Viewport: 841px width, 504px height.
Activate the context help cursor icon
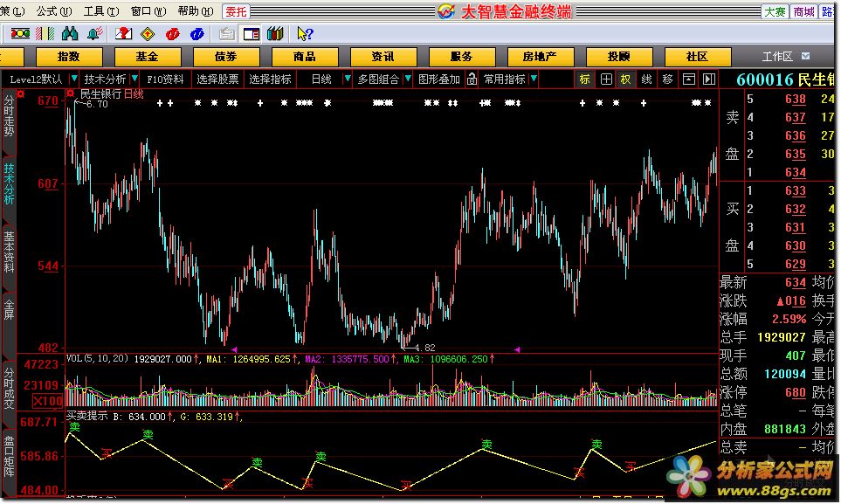click(x=305, y=34)
